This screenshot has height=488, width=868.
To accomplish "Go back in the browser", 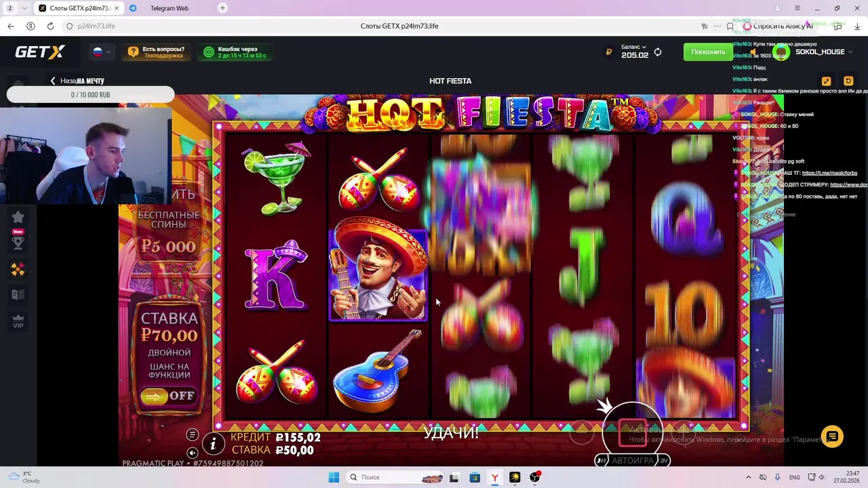I will (x=10, y=26).
